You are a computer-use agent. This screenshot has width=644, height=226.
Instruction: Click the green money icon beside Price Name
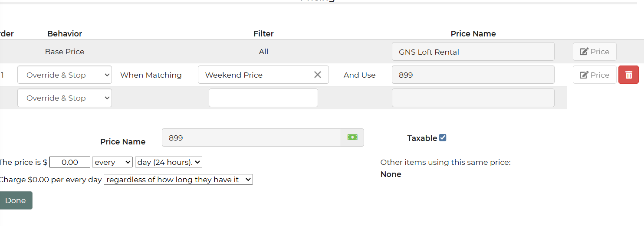coord(352,138)
